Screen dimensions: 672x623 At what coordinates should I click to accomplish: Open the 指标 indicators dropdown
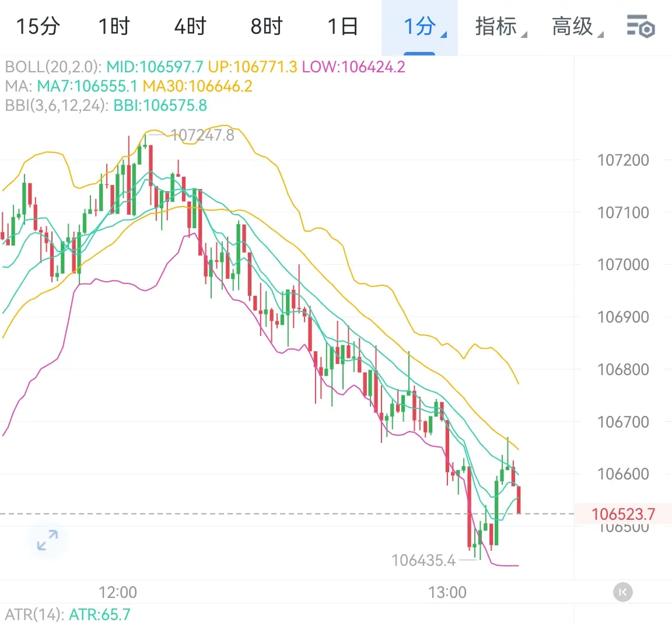pyautogui.click(x=500, y=27)
